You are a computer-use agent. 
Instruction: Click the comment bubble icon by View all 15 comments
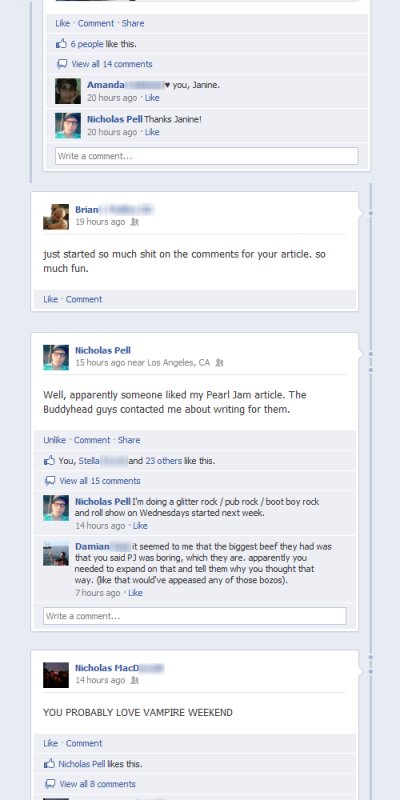click(x=50, y=481)
